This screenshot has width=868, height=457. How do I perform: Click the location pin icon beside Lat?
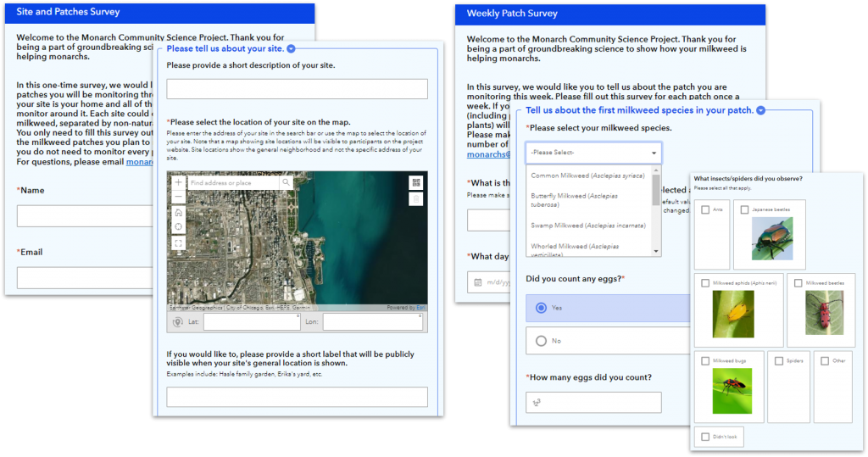[178, 322]
